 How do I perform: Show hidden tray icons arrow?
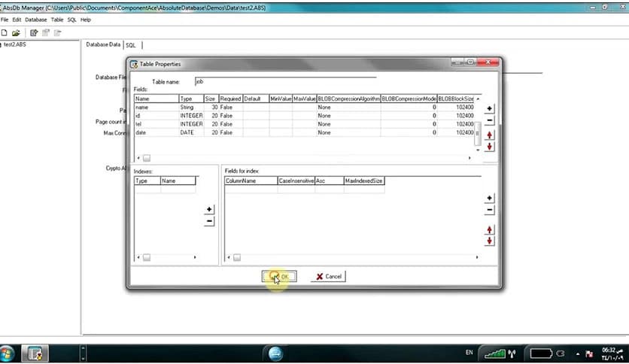578,354
